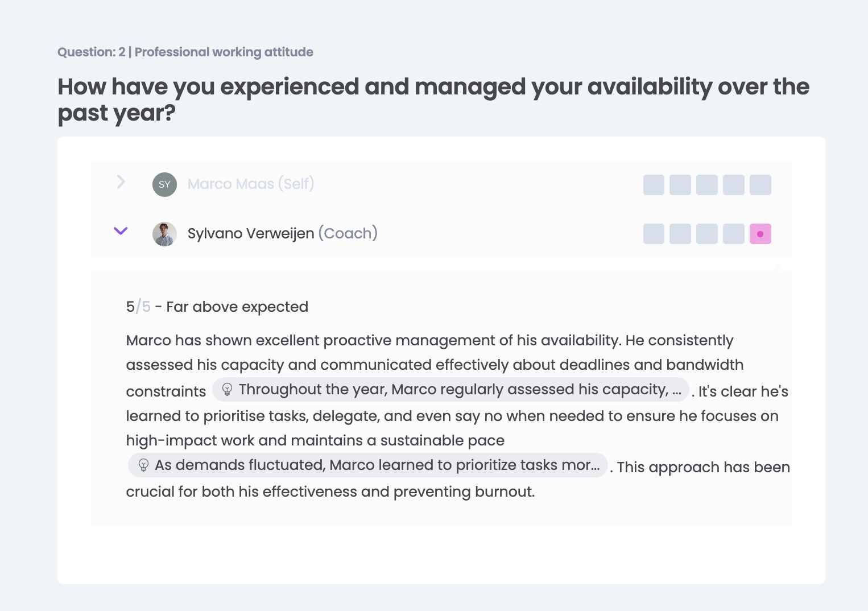Click Sylvano Verweijen's profile photo
The image size is (868, 611).
tap(164, 234)
